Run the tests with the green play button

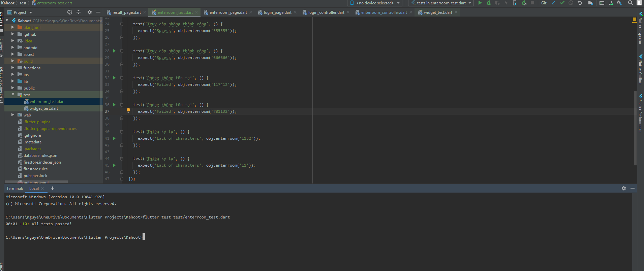pyautogui.click(x=480, y=3)
